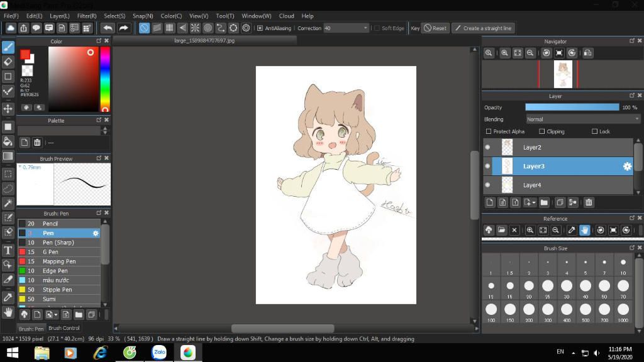
Task: Float the Color panel with its pop-out icon
Action: click(99, 41)
